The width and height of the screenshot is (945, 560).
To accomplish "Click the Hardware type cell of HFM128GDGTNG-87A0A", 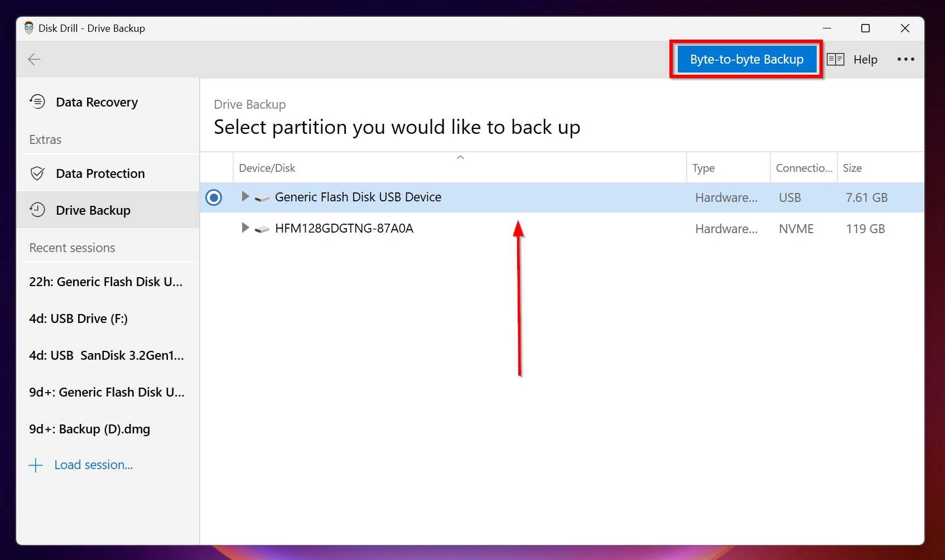I will tap(726, 229).
